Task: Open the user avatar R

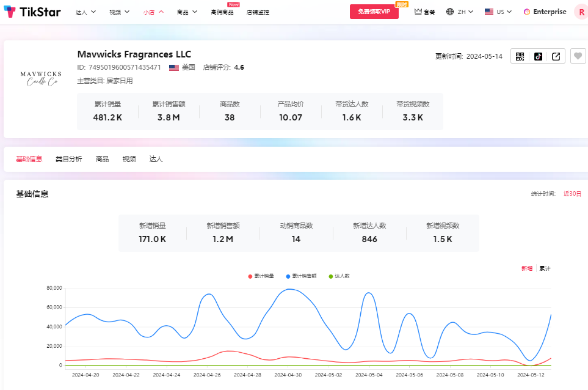Action: (x=581, y=12)
